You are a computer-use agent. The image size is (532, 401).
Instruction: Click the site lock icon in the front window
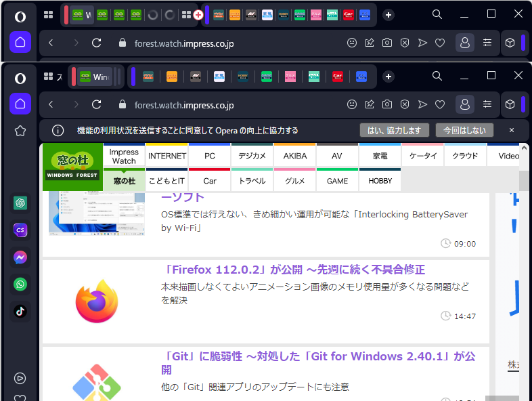tap(123, 104)
